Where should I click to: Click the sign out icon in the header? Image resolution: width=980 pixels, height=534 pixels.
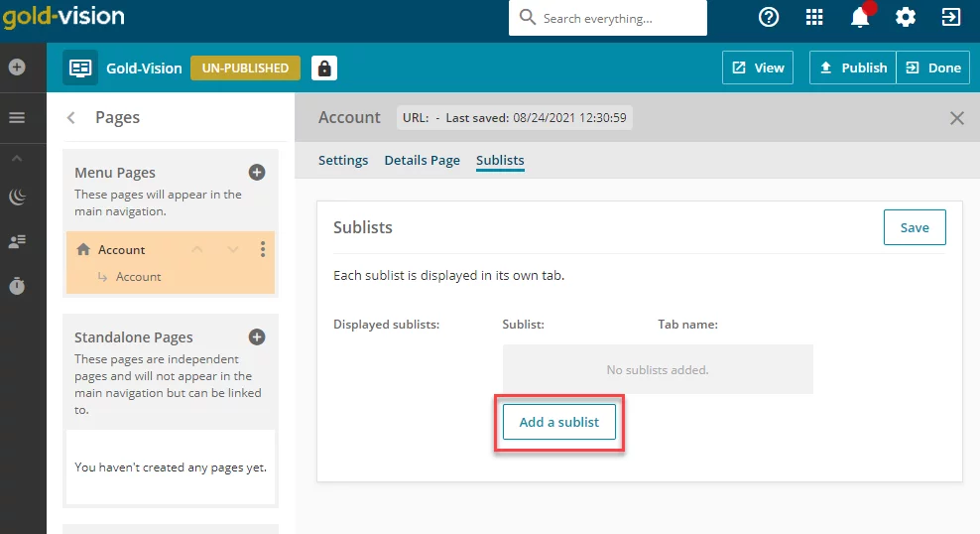pyautogui.click(x=950, y=18)
